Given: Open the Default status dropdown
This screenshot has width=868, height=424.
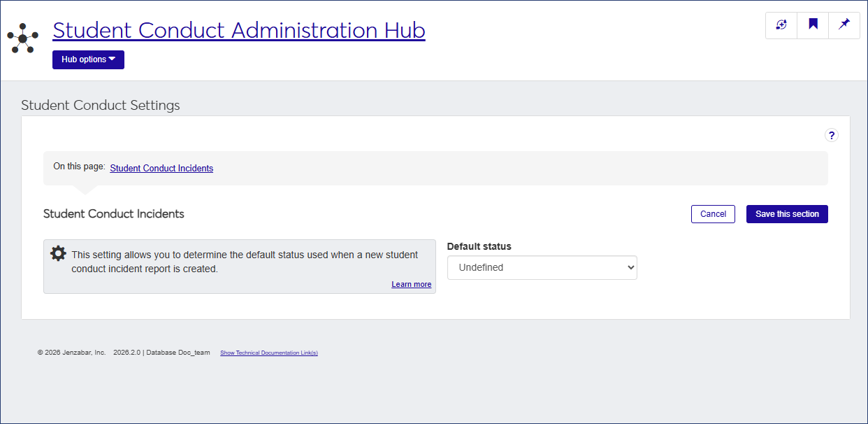Looking at the screenshot, I should point(542,267).
